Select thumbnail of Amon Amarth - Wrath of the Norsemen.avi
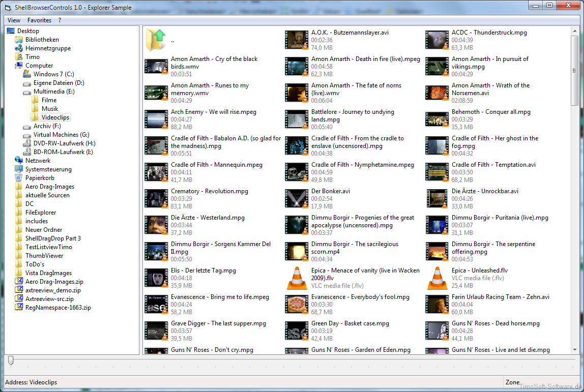 coord(437,93)
